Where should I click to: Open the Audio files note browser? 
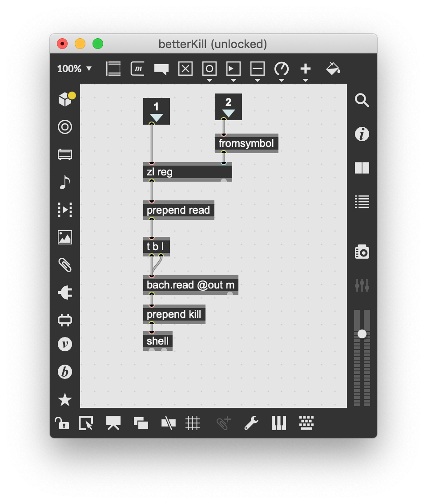65,182
